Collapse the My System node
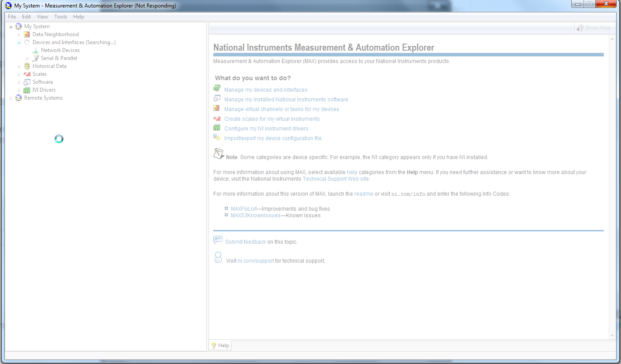This screenshot has width=621, height=364. (11, 27)
